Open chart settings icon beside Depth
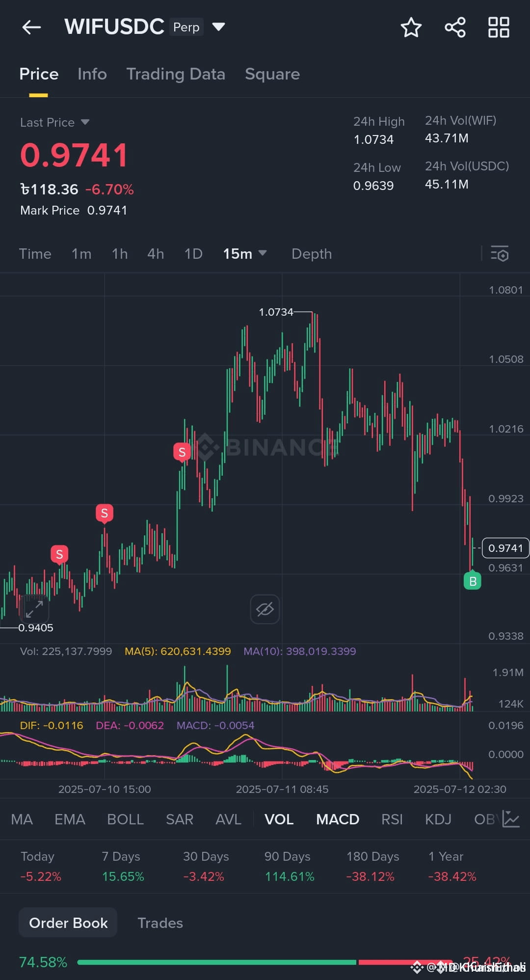Image resolution: width=530 pixels, height=980 pixels. click(500, 254)
